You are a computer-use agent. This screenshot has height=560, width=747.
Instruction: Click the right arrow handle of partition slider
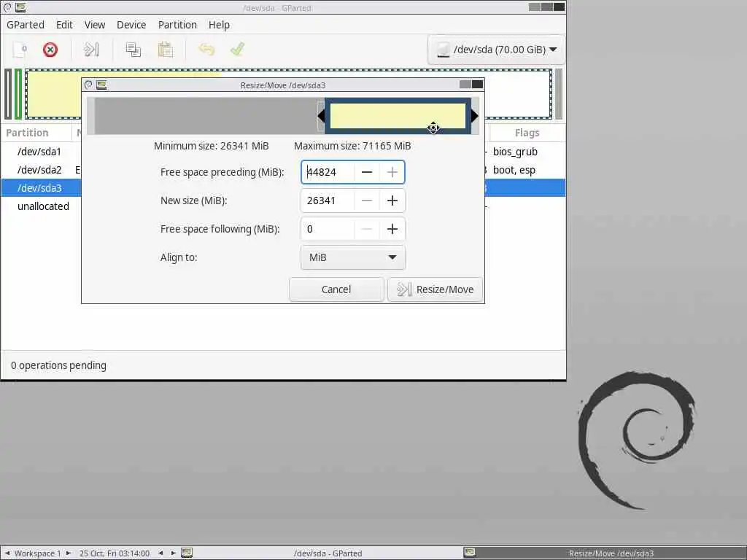(x=474, y=116)
